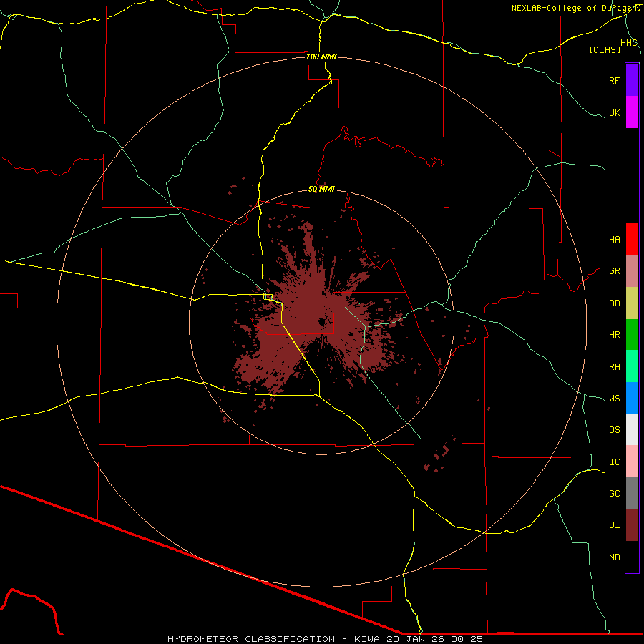Click the Hydrometeor Classification KIWA title caption

point(325,639)
